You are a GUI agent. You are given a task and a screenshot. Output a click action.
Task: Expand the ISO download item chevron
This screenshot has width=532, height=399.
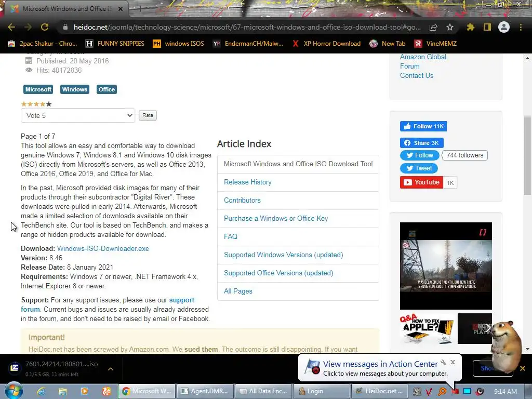[x=111, y=369]
